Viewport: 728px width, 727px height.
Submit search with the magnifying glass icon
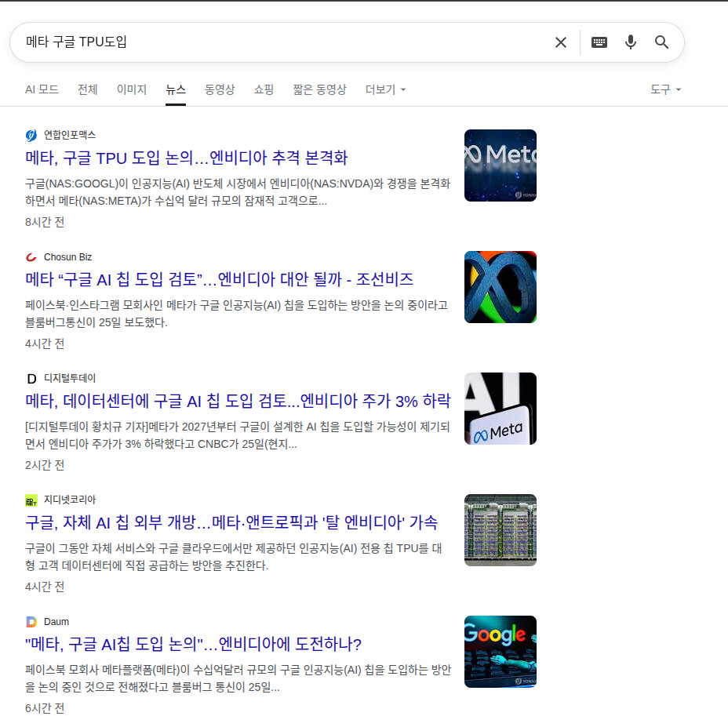point(661,42)
